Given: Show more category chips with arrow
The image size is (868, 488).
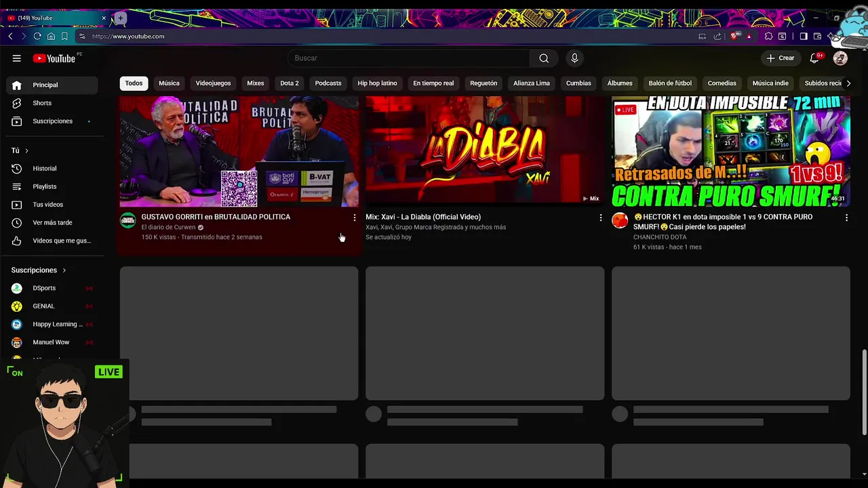Looking at the screenshot, I should pyautogui.click(x=848, y=83).
